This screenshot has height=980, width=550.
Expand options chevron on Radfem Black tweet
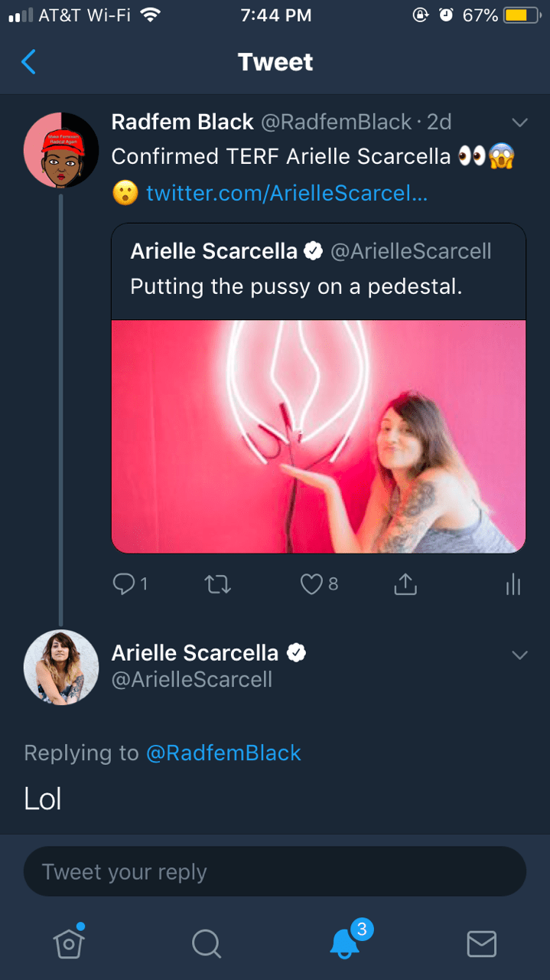520,122
